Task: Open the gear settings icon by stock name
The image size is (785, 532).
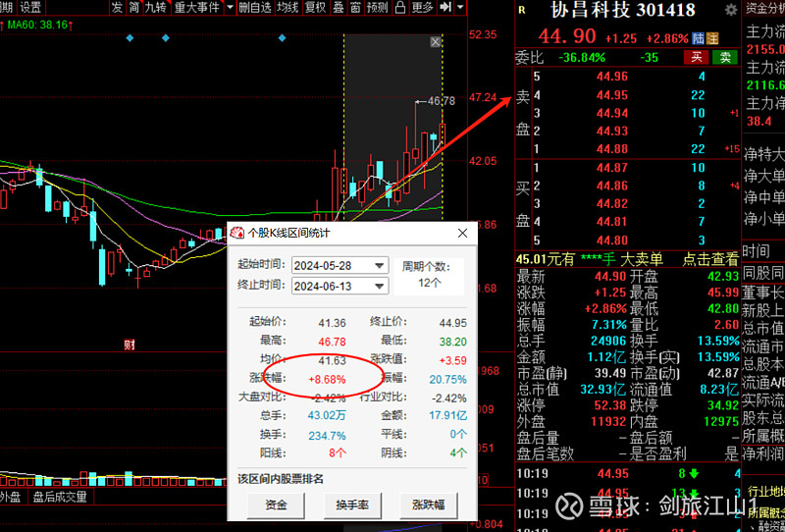Action: [731, 10]
